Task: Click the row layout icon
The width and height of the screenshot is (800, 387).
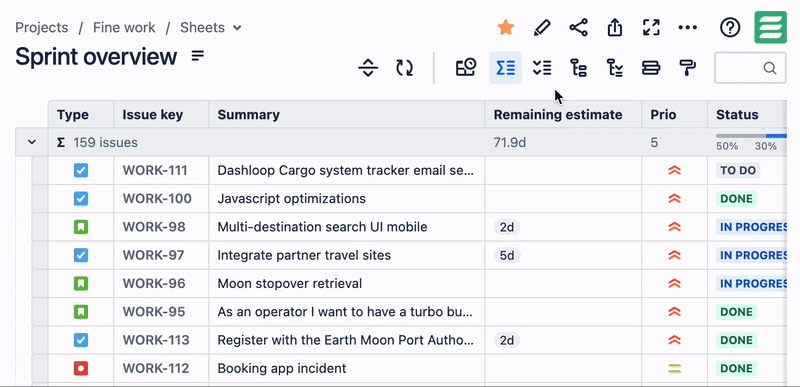Action: [651, 68]
